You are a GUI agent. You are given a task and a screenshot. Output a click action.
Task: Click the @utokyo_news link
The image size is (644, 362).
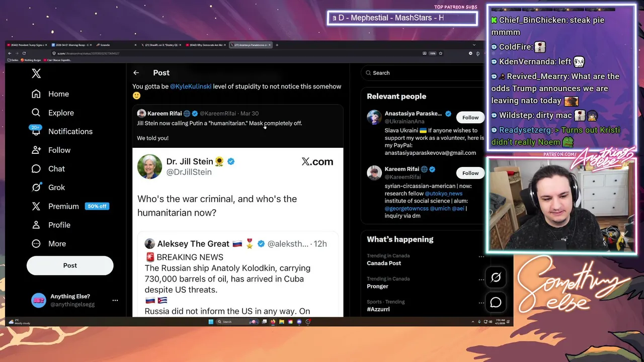[x=444, y=194]
